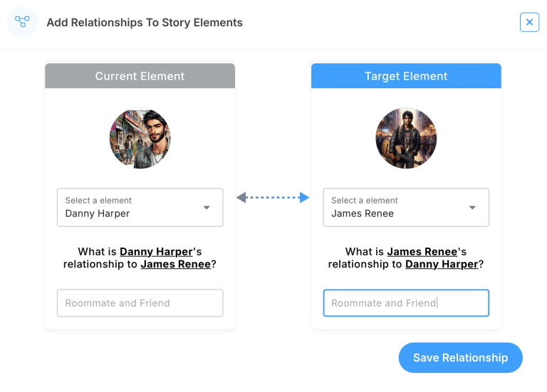
Task: Open the selector showing James Renee
Action: [395, 207]
